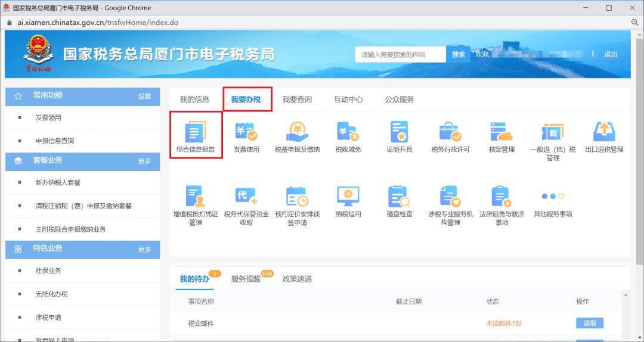Image resolution: width=644 pixels, height=342 pixels.
Task: Click the to-do list scroll up arrow
Action: click(x=626, y=295)
